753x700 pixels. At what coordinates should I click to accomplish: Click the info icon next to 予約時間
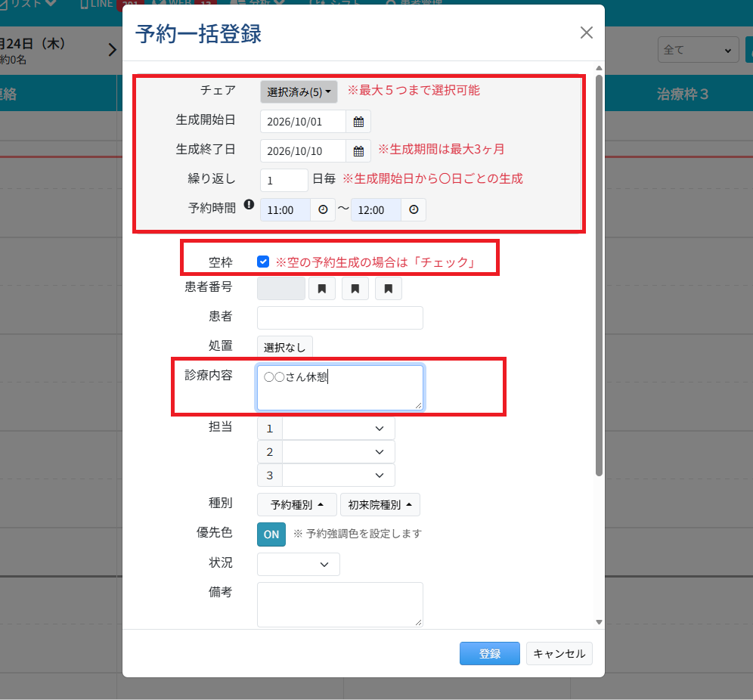249,205
